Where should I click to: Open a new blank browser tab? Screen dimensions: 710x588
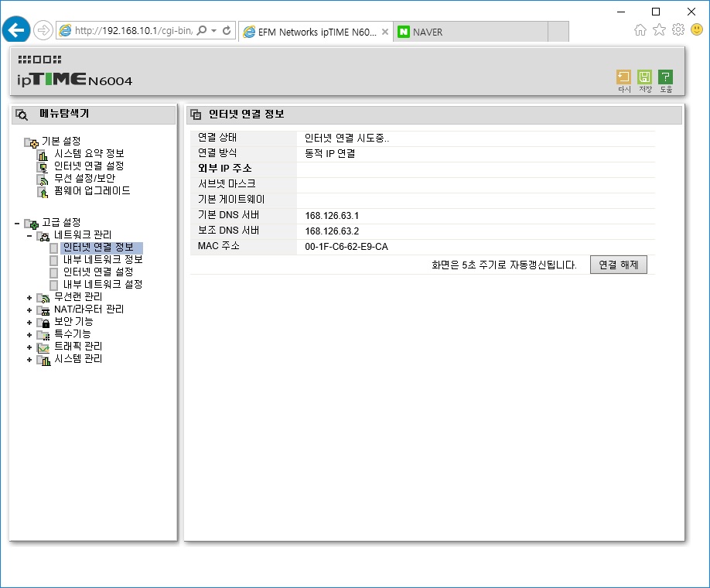(558, 31)
